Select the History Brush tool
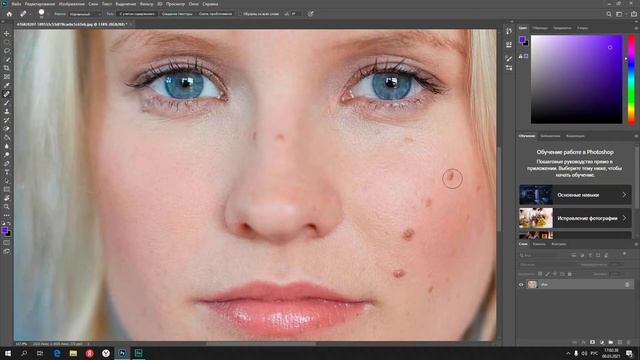Viewport: 640px width, 360px height. click(x=7, y=120)
